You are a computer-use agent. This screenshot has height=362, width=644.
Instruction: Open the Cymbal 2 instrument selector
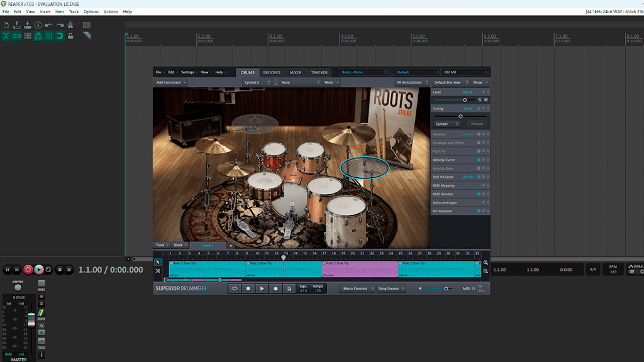coord(257,82)
